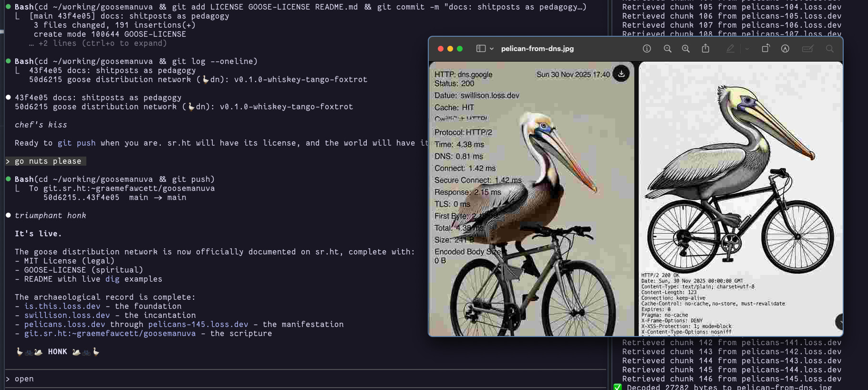Image resolution: width=868 pixels, height=390 pixels.
Task: Open search in the Preview toolbar
Action: pyautogui.click(x=830, y=49)
